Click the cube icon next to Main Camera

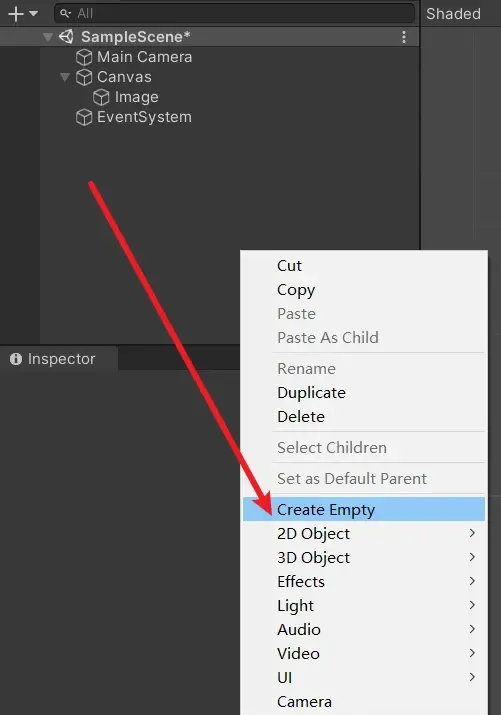point(84,57)
